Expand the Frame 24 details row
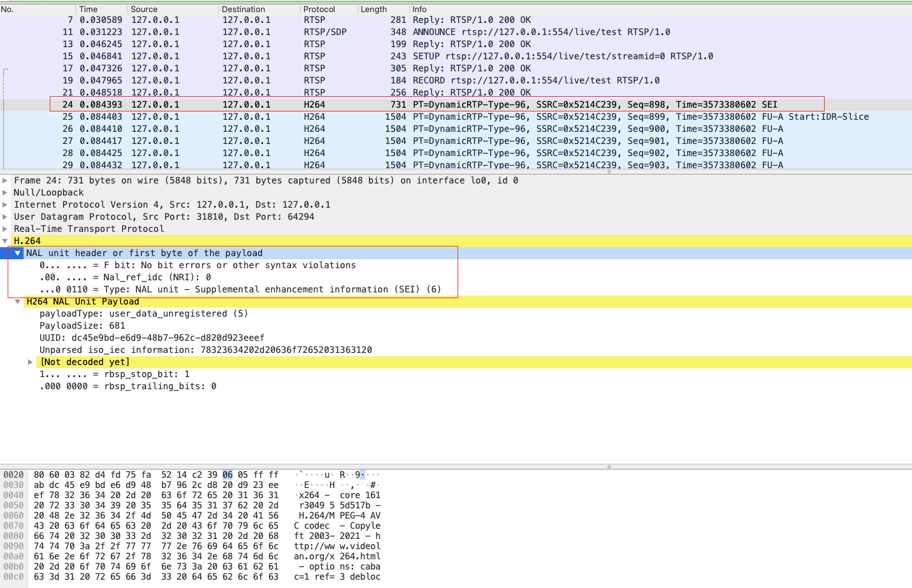The height and width of the screenshot is (588, 912). pyautogui.click(x=5, y=180)
